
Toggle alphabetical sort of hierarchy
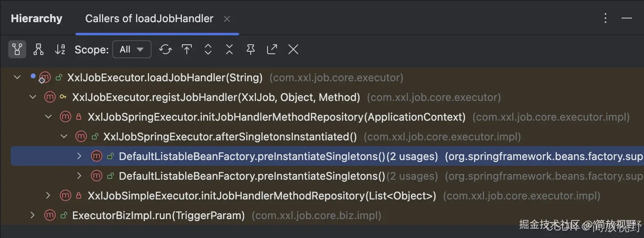[60, 50]
